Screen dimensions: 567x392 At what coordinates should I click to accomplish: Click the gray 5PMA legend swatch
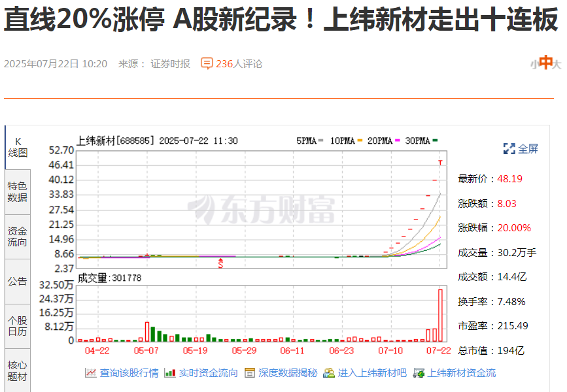[x=320, y=140]
